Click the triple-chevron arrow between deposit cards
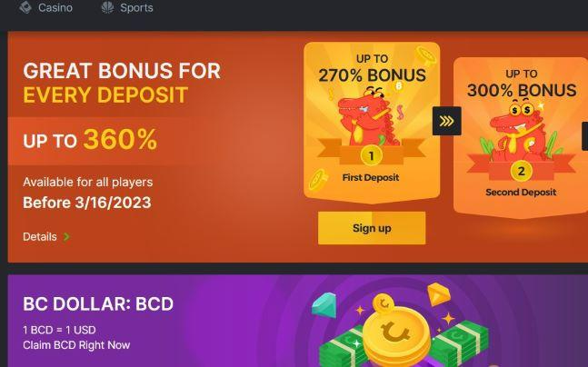The image size is (588, 367). (x=446, y=121)
